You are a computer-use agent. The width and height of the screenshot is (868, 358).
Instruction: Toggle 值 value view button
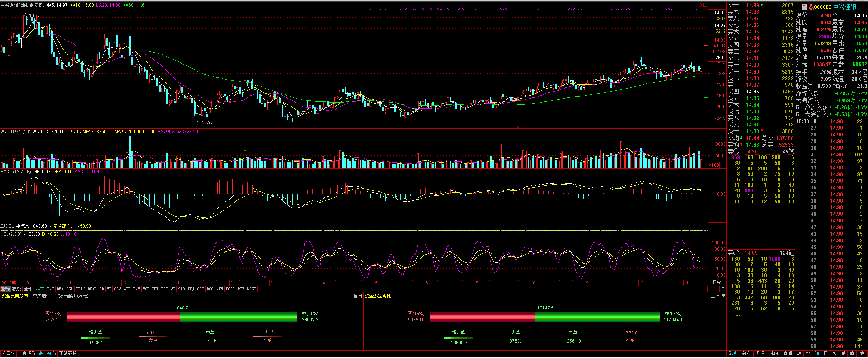pos(852,354)
